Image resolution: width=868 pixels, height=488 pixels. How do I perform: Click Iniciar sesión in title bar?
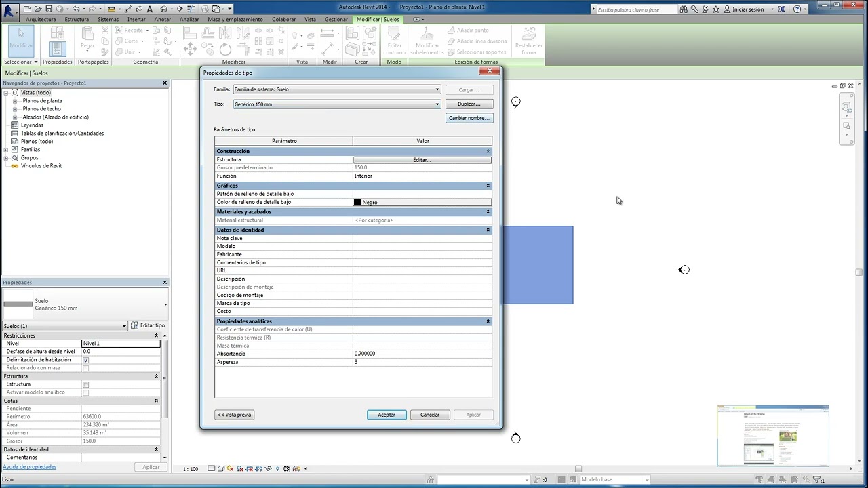point(748,9)
